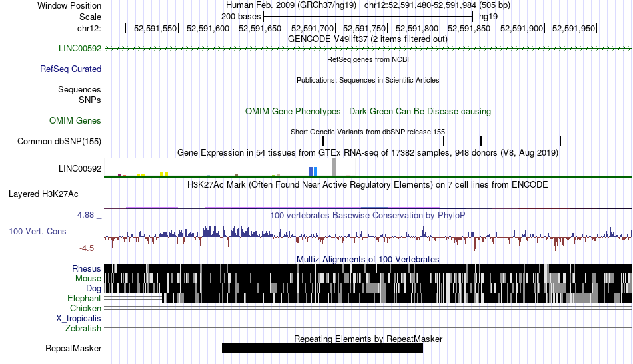Click the RepeatMasker track label
633x364 pixels.
click(x=73, y=348)
